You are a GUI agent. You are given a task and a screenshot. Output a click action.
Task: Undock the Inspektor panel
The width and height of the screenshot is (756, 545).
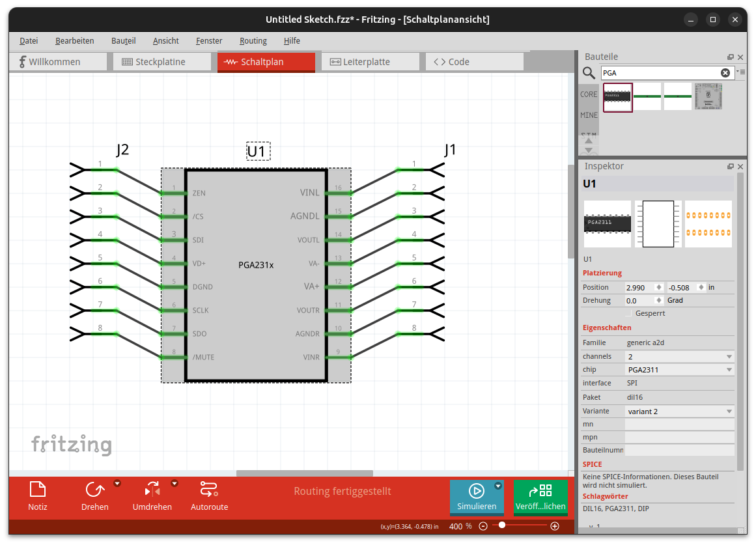[x=731, y=167]
